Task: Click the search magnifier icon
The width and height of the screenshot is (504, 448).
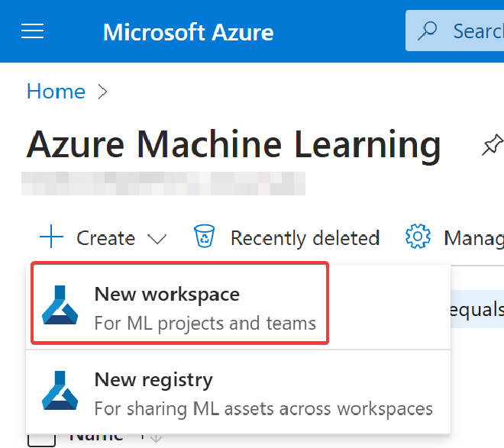Action: 427,31
